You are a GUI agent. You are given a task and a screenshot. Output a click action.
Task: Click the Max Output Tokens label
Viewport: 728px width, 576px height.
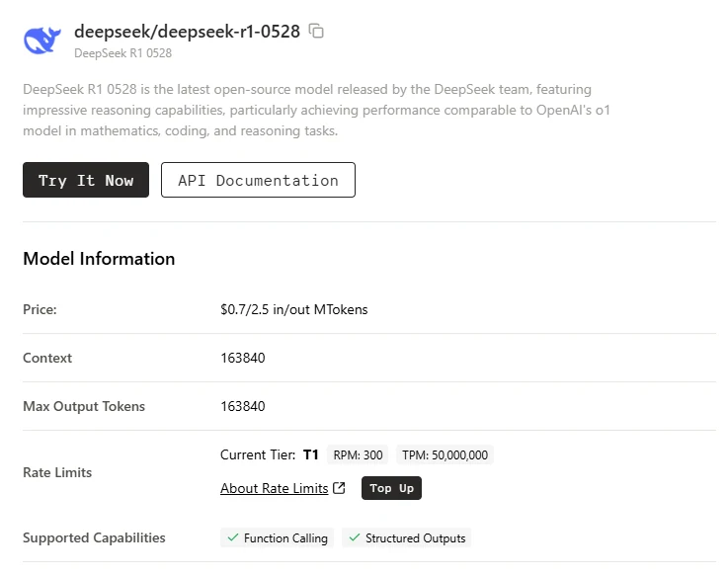pyautogui.click(x=84, y=406)
